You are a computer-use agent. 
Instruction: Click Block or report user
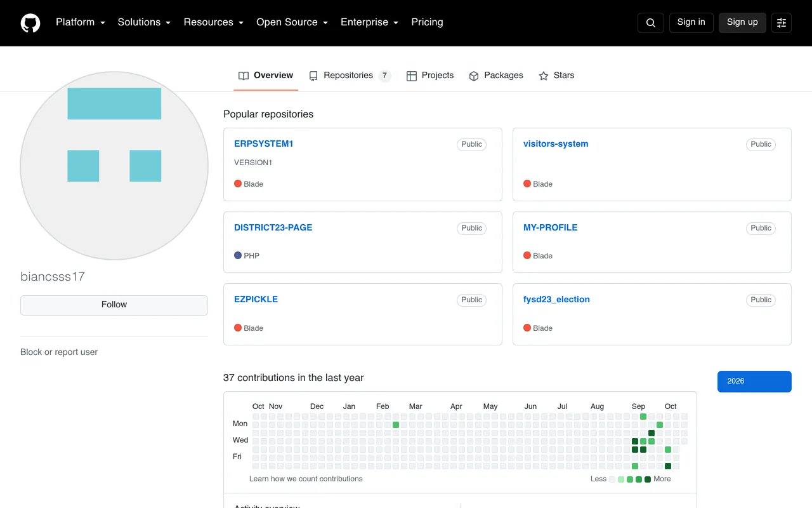[x=59, y=352]
